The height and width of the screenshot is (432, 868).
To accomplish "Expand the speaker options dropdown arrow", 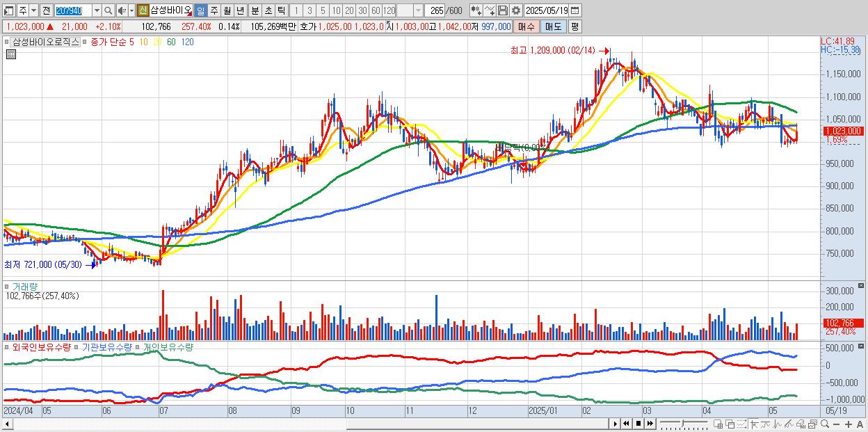I will tap(131, 10).
